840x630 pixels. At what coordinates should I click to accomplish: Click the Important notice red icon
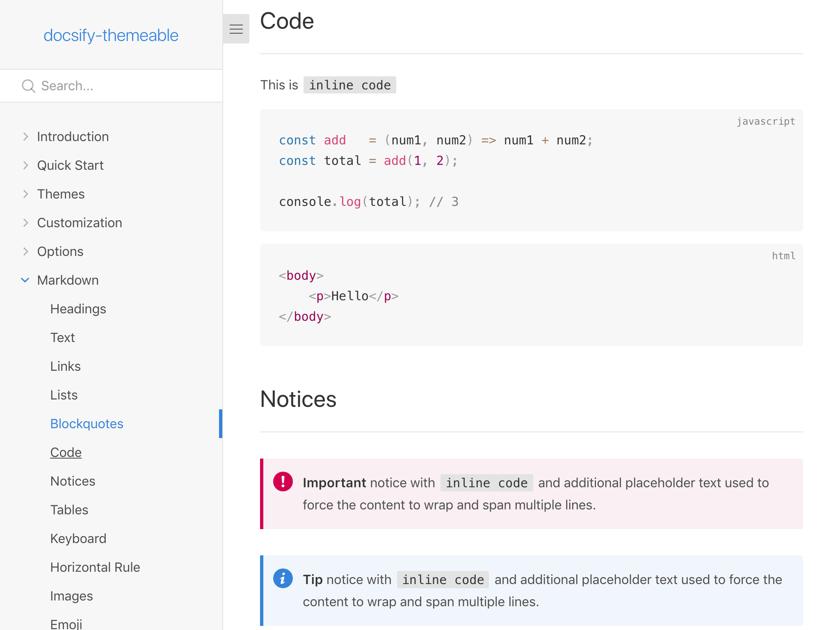tap(283, 482)
